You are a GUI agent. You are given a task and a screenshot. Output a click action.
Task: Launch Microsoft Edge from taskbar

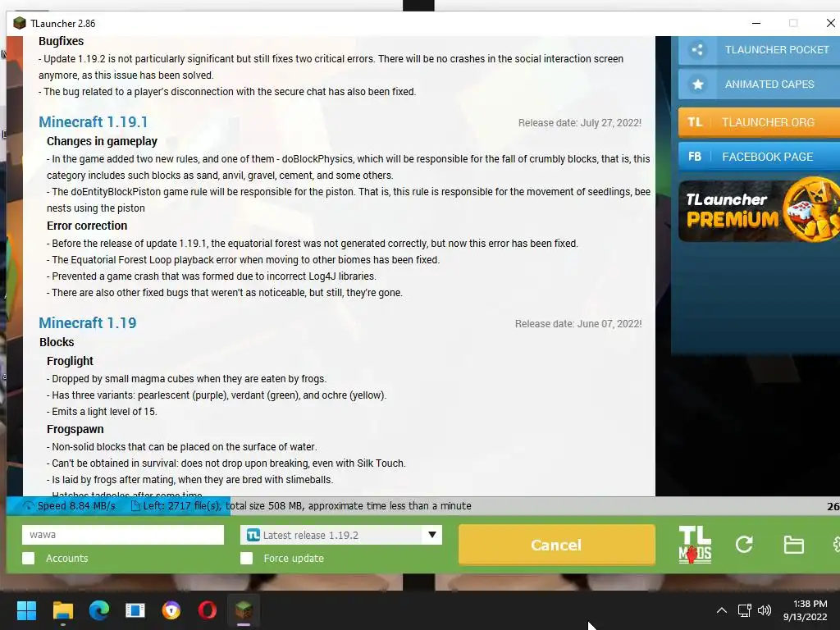pos(99,610)
